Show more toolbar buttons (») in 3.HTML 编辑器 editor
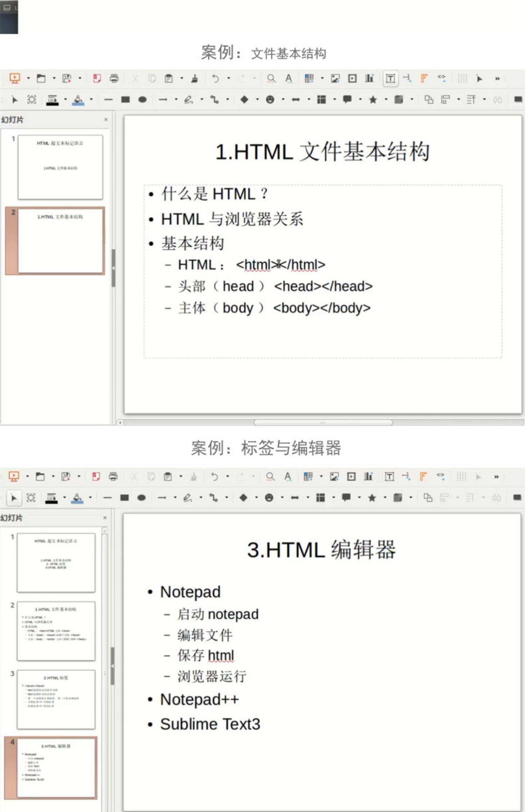This screenshot has width=525, height=812. (496, 477)
